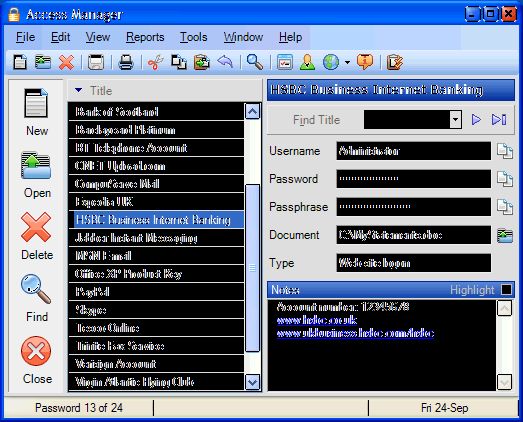
Task: Click the Open folder toolbar icon
Action: point(43,62)
